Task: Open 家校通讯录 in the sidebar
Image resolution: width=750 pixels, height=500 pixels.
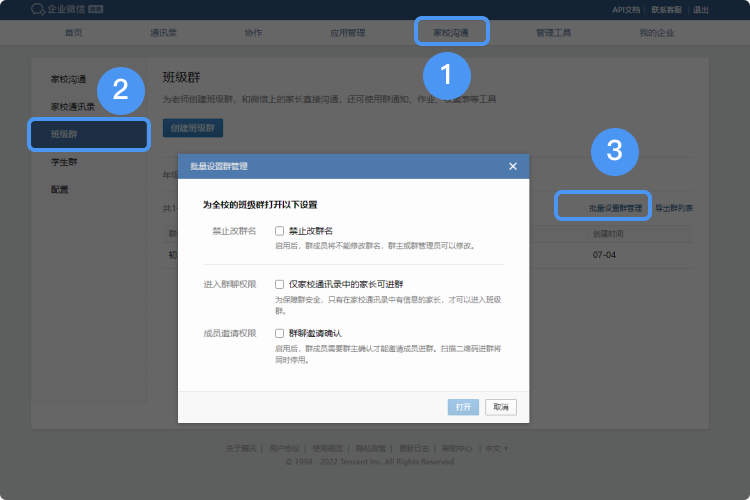Action: tap(73, 107)
